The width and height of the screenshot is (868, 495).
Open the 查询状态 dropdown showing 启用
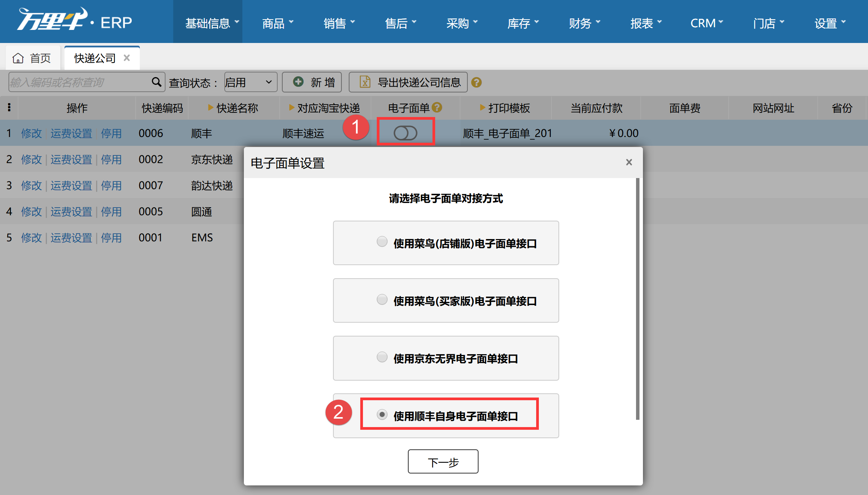point(250,82)
